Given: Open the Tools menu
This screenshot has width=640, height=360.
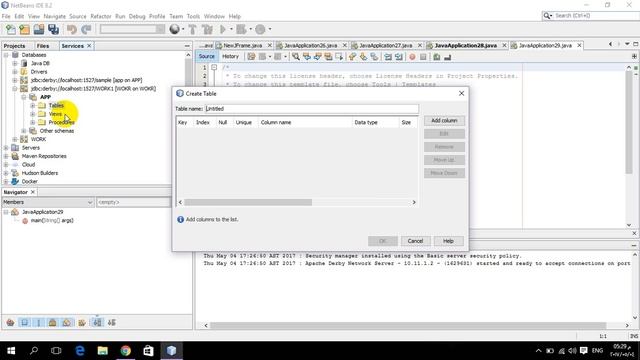Looking at the screenshot, I should pyautogui.click(x=193, y=16).
